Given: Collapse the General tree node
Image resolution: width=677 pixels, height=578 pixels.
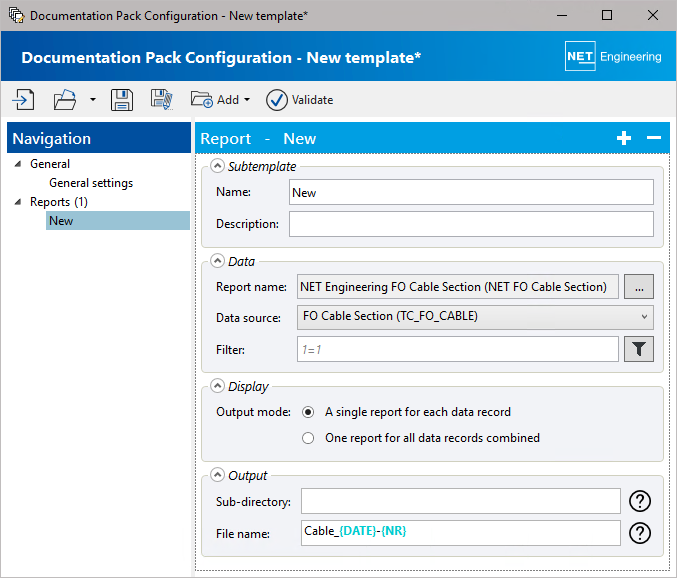Looking at the screenshot, I should [x=18, y=164].
